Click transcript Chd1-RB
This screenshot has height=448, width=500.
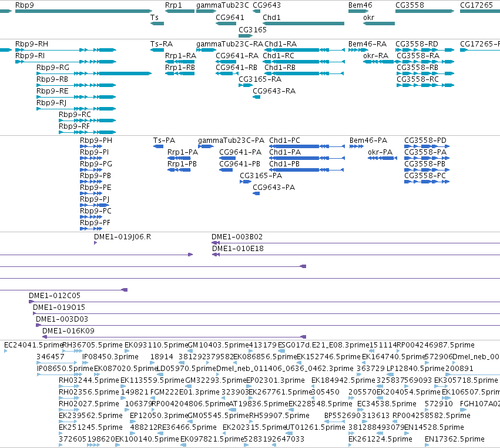pyautogui.click(x=304, y=73)
